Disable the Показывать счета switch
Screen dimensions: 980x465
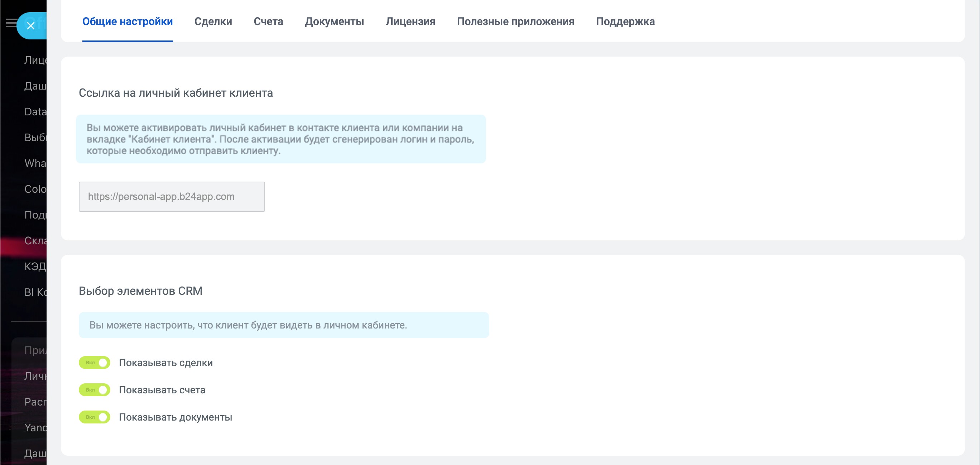(94, 390)
